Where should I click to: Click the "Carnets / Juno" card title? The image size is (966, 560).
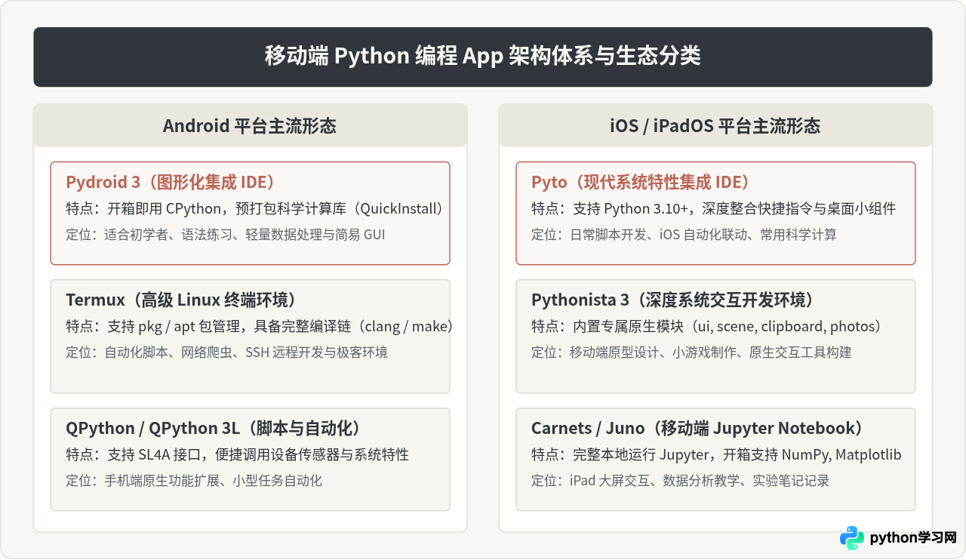coord(588,428)
